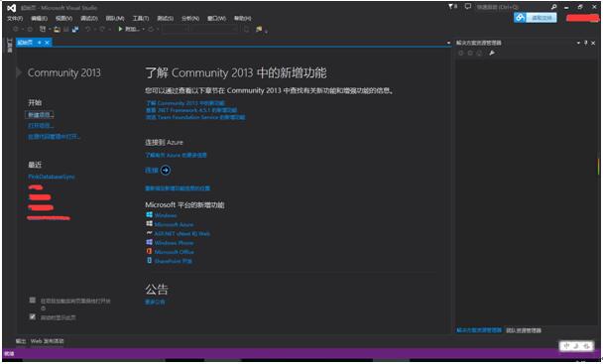603x364 pixels.
Task: Open the 工具(T) menu
Action: [x=141, y=19]
